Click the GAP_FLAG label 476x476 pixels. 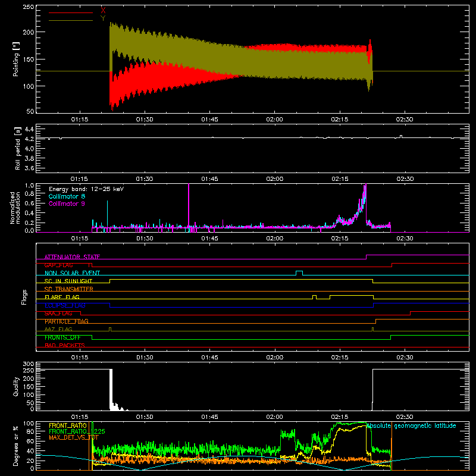click(x=58, y=265)
